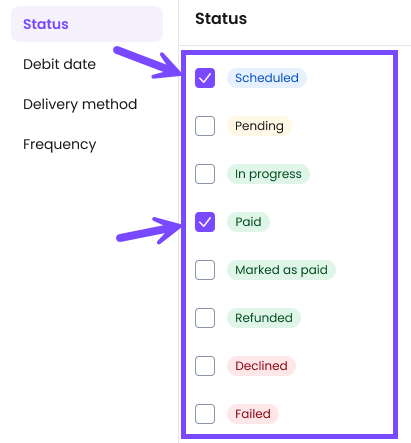Switch to Debit date filter
The height and width of the screenshot is (443, 411).
pos(59,64)
